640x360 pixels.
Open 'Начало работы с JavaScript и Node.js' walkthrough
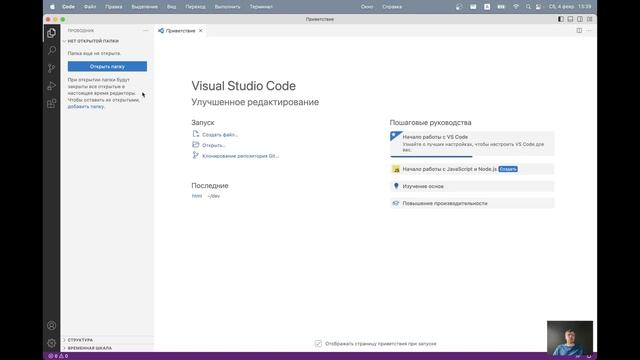(472, 169)
